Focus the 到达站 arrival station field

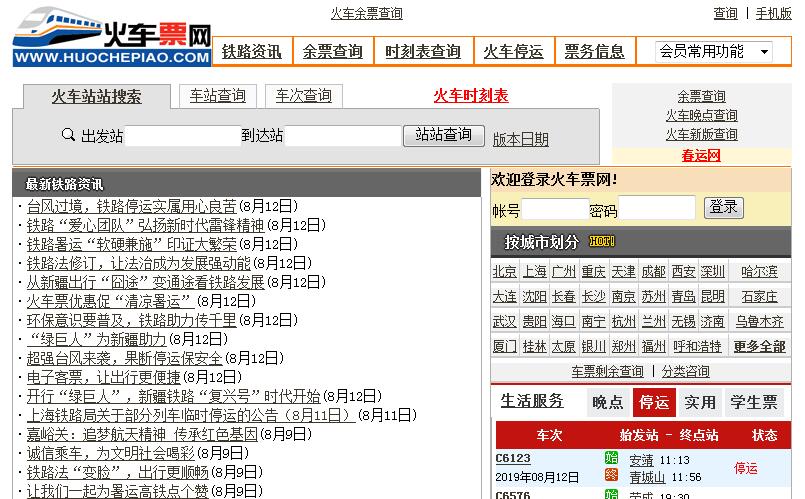point(341,136)
